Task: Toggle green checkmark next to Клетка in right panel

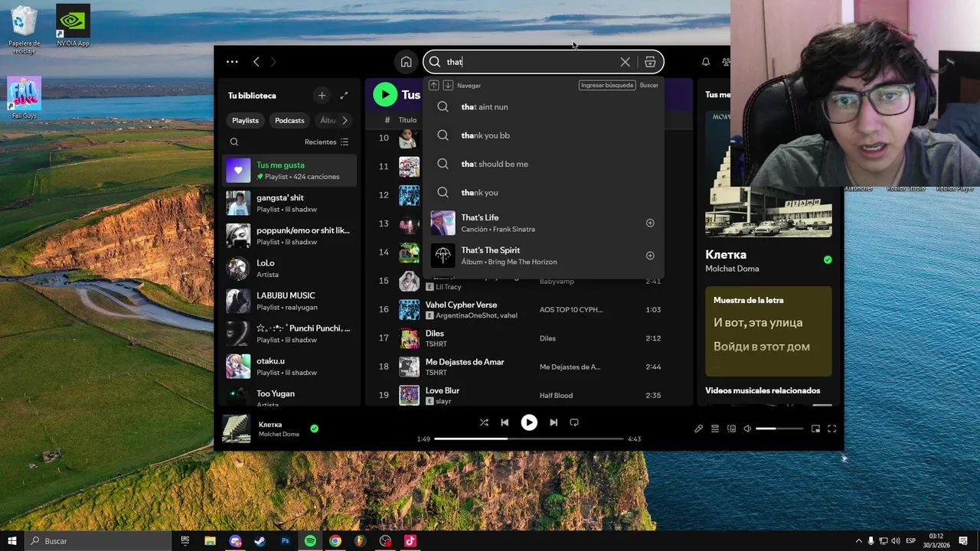Action: pyautogui.click(x=828, y=260)
